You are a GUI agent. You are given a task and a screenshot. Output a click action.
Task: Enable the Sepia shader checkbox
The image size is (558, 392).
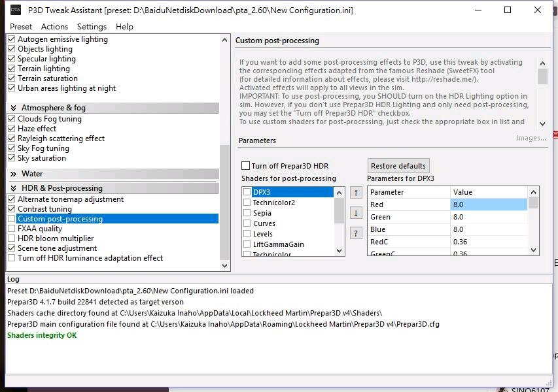point(247,213)
